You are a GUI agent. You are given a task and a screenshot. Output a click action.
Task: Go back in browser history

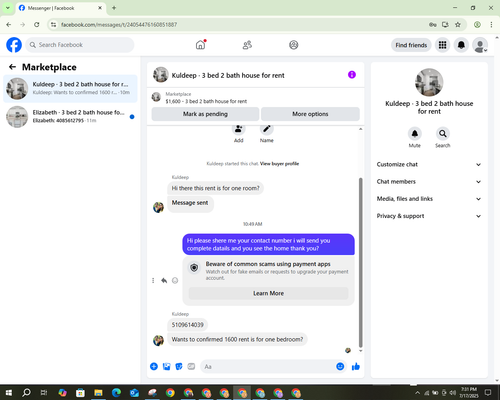tap(9, 25)
